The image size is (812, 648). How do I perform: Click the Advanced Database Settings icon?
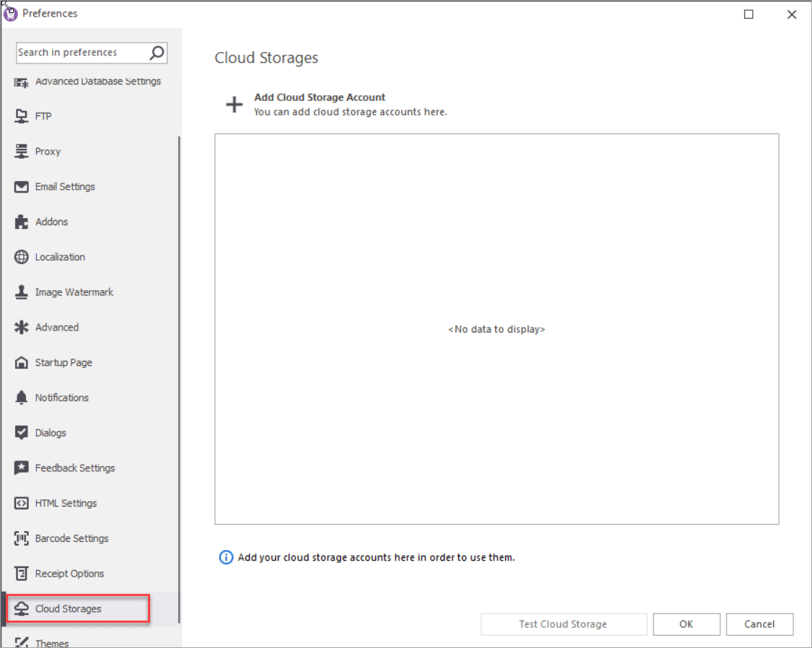[21, 82]
